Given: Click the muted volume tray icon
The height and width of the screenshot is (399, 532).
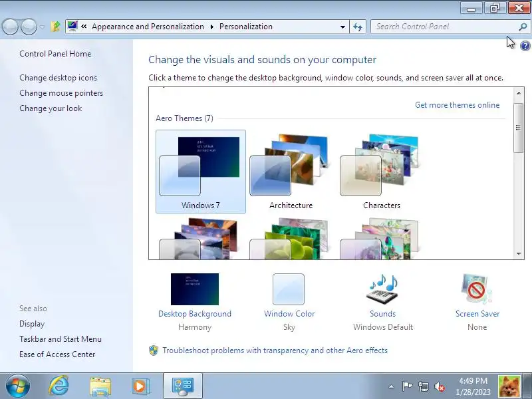Looking at the screenshot, I should pyautogui.click(x=440, y=386).
